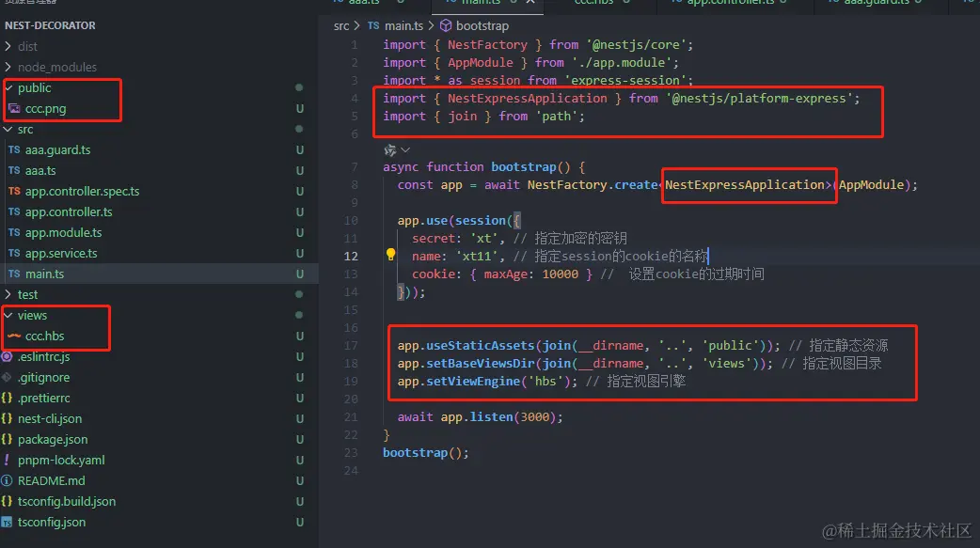Click 'path' string on line 5
This screenshot has height=548, width=980.
[556, 117]
